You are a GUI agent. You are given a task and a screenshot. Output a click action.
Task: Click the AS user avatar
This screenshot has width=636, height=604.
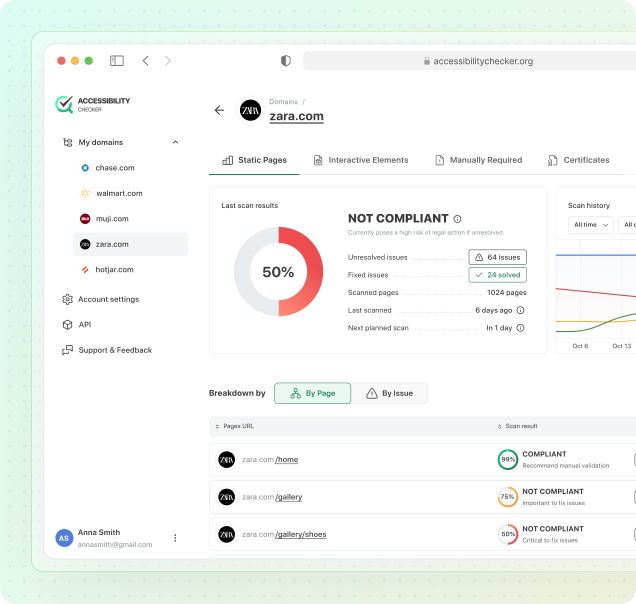click(x=64, y=538)
